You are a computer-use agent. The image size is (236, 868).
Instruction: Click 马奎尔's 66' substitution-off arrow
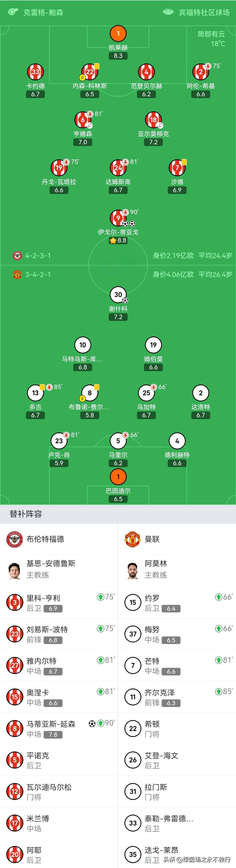(126, 435)
